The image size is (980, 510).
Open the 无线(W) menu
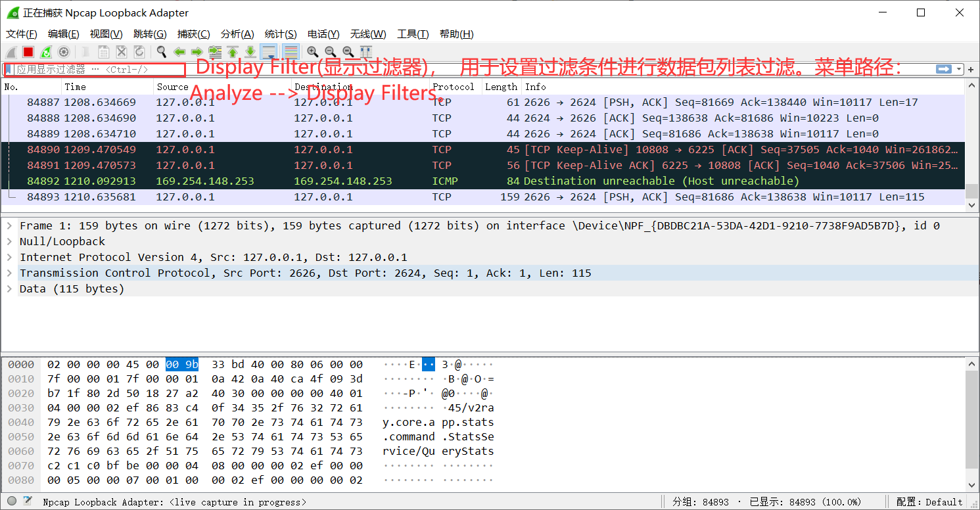click(368, 34)
